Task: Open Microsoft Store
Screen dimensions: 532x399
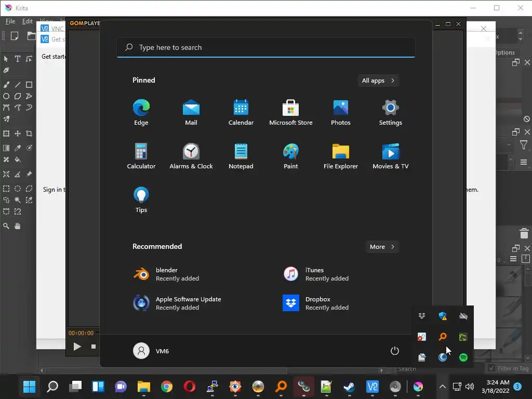Action: [x=291, y=113]
